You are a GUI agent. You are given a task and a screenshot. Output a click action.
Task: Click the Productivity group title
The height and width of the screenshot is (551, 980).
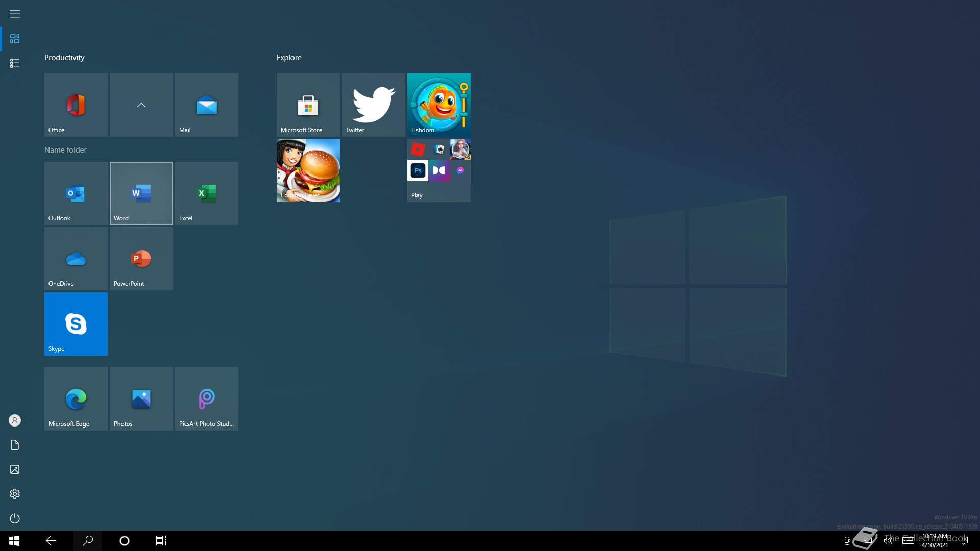[64, 58]
